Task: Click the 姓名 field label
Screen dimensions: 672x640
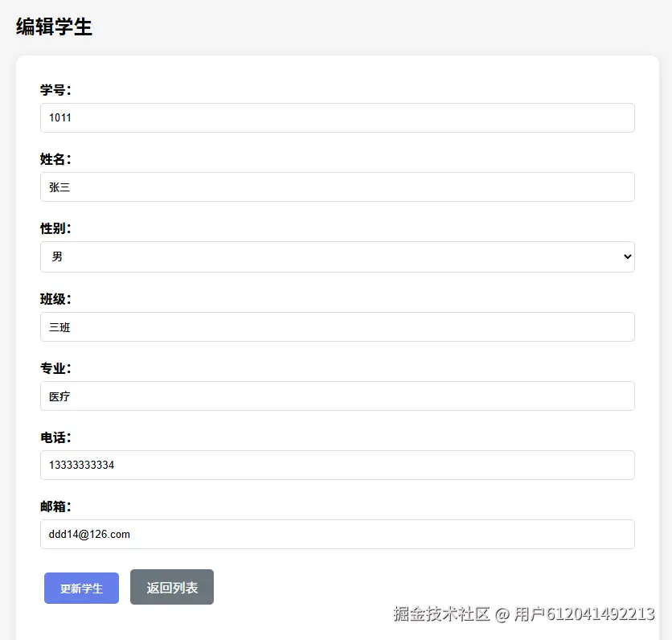Action: tap(53, 159)
